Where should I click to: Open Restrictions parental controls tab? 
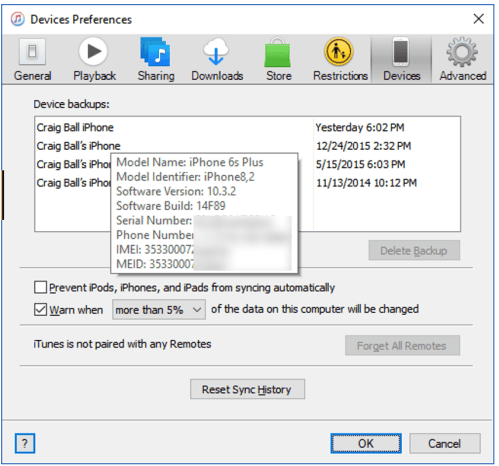pos(340,60)
